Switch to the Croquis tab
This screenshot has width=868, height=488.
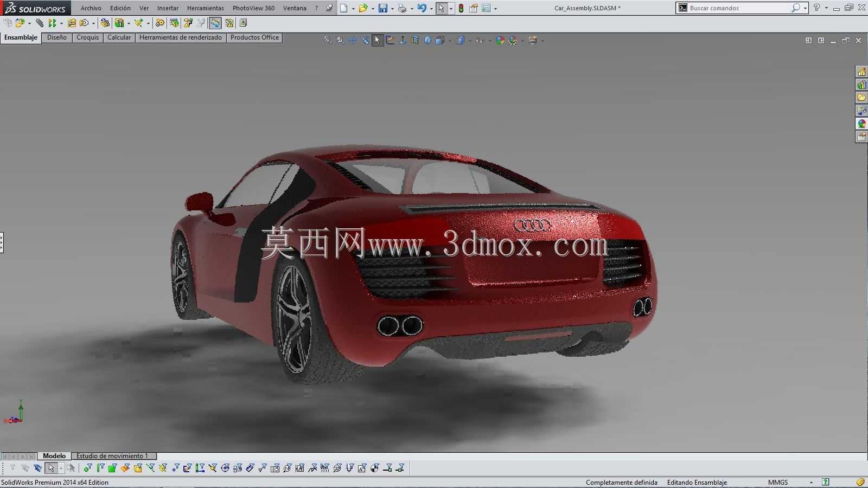tap(87, 37)
